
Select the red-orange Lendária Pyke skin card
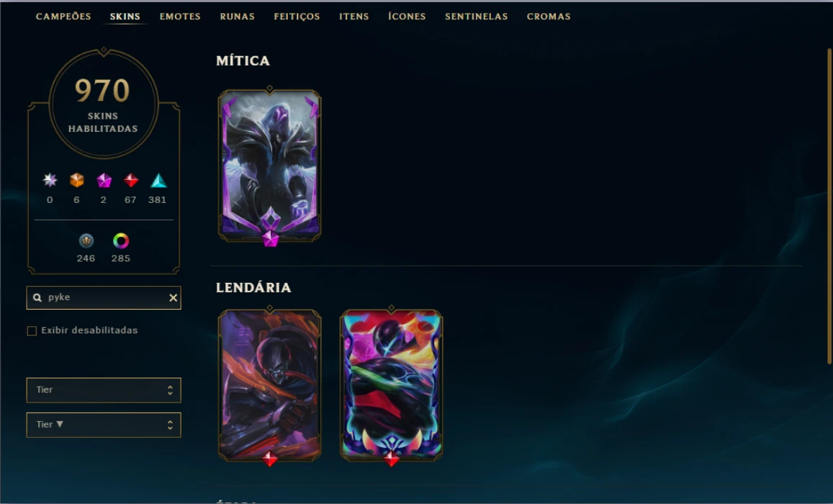[270, 385]
